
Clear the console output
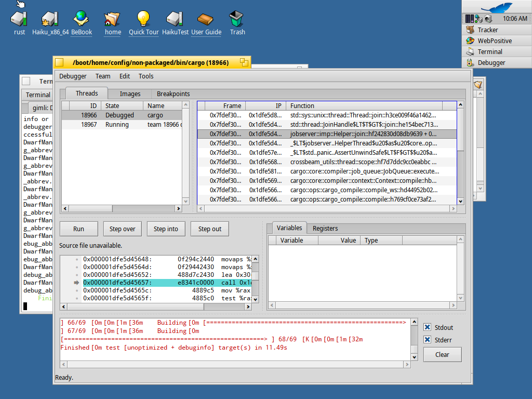pyautogui.click(x=442, y=354)
